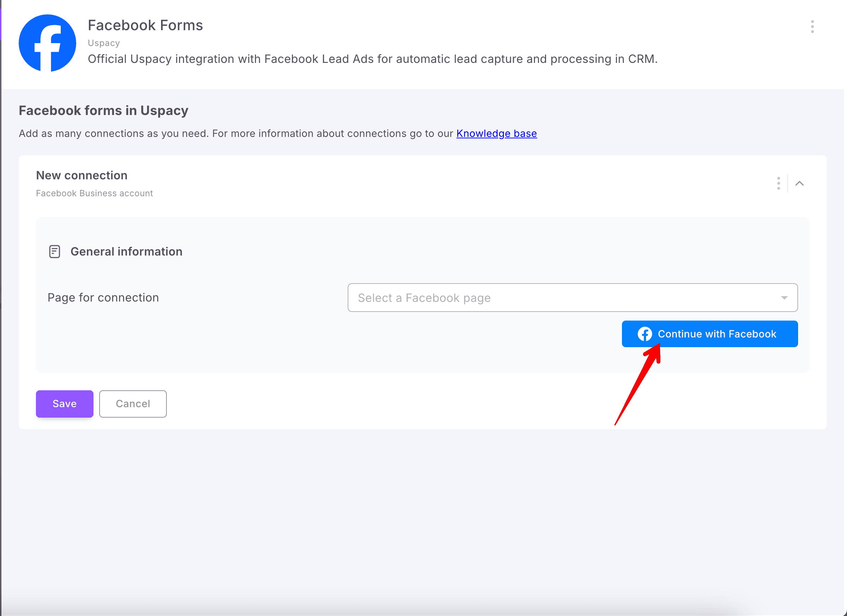Open the New connection options menu
The height and width of the screenshot is (616, 847).
[778, 183]
